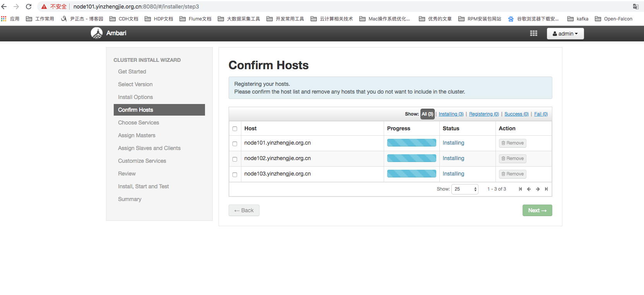Open the Show 25 rows dropdown
This screenshot has width=644, height=295.
coord(465,189)
